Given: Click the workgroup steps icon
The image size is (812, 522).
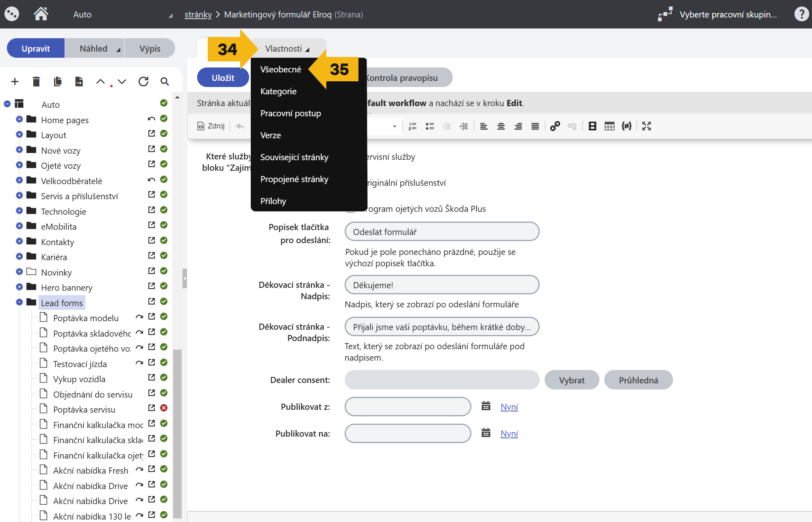Looking at the screenshot, I should click(x=665, y=14).
